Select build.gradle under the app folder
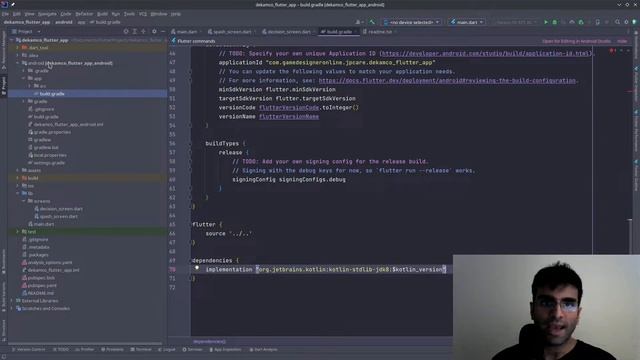The height and width of the screenshot is (360, 640). point(51,94)
